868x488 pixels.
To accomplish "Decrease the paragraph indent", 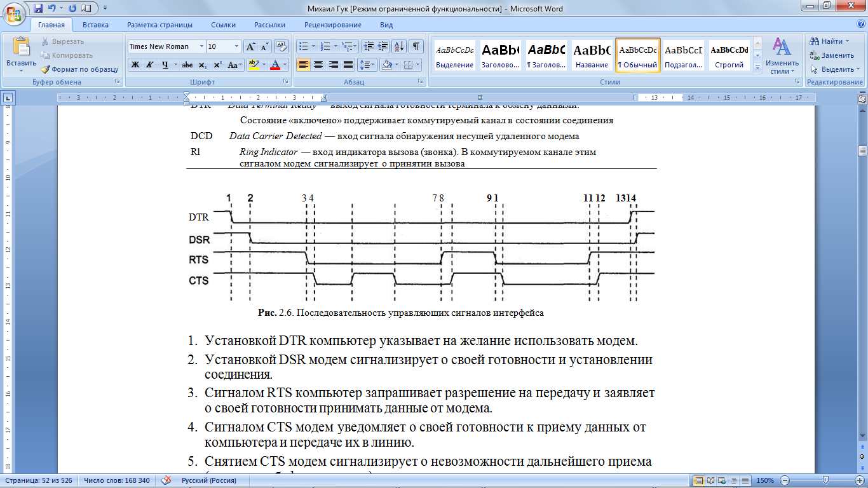I will pyautogui.click(x=369, y=46).
